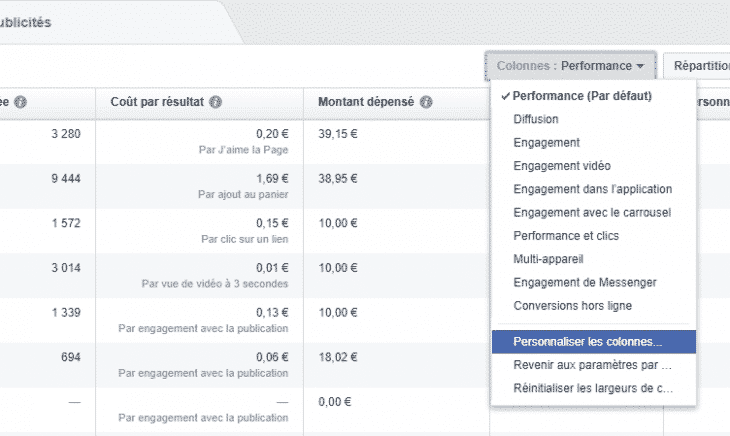Screen dimensions: 730x436
Task: Click info icon beside Coût par résultat
Action: (216, 103)
